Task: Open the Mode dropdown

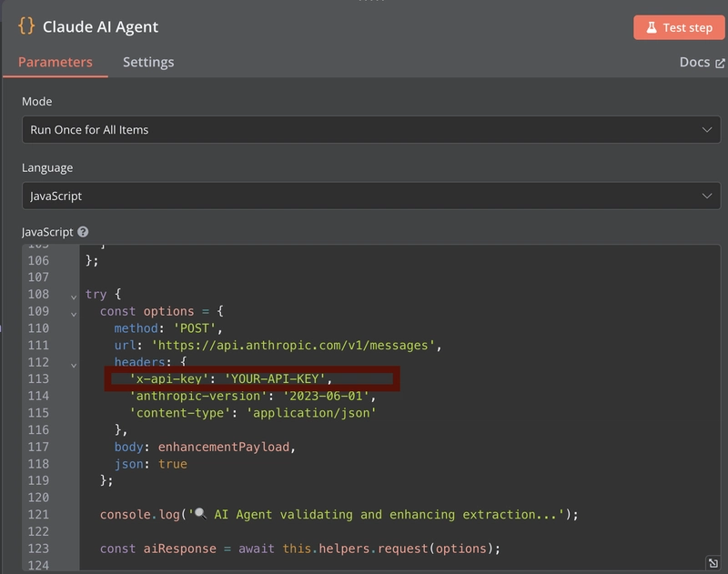Action: tap(371, 130)
